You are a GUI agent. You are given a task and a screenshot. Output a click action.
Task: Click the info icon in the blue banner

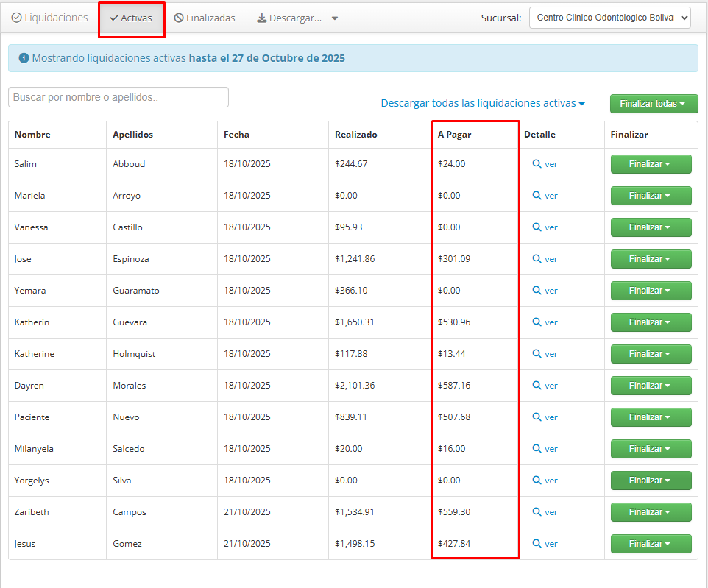[24, 58]
